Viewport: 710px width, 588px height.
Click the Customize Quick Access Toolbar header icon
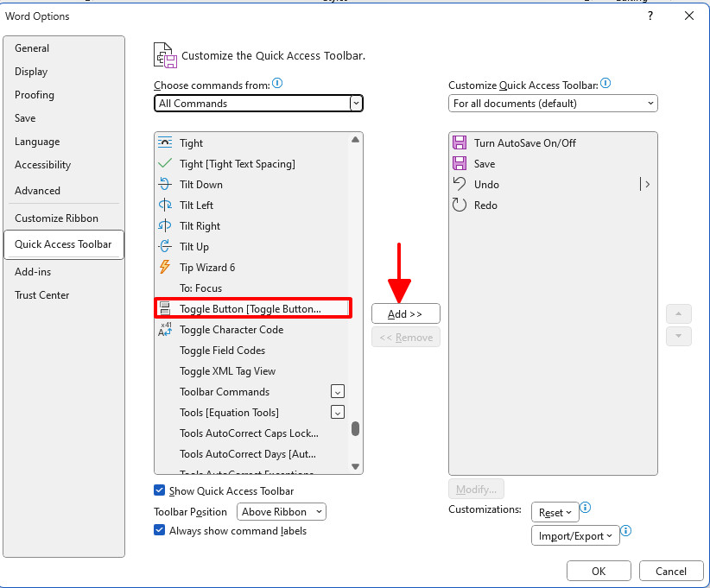(x=165, y=55)
